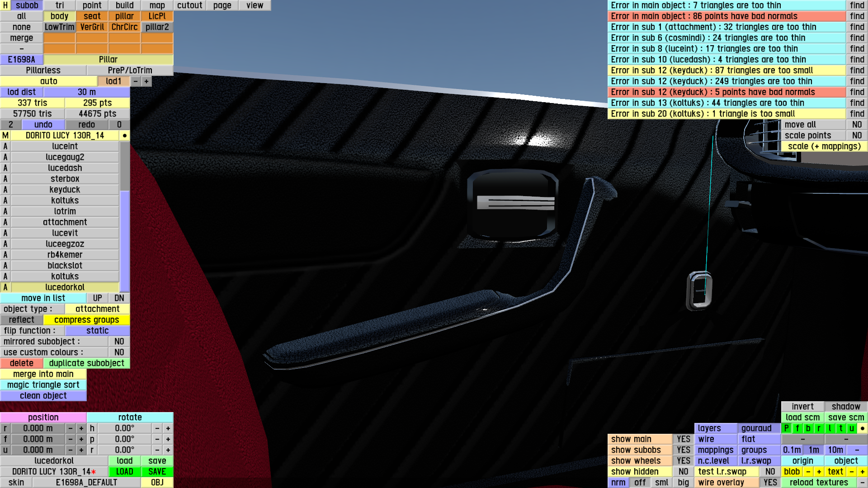Toggle the b layer button
This screenshot has height=488, width=868.
[x=808, y=428]
